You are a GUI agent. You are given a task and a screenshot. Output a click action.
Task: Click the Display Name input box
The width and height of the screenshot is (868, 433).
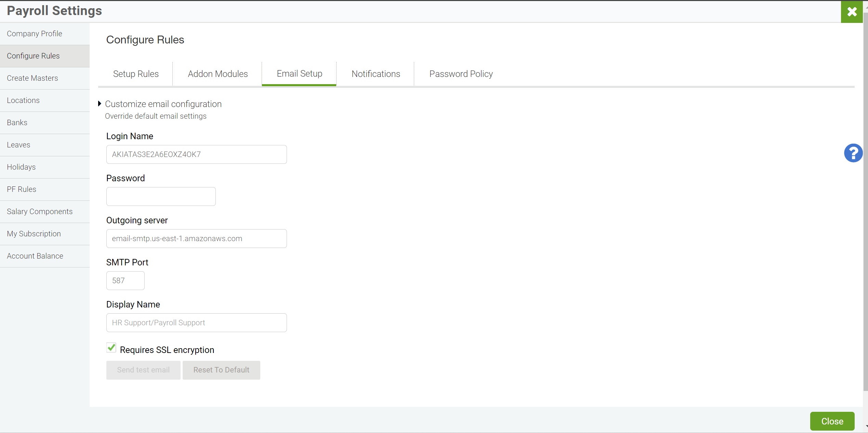point(196,323)
